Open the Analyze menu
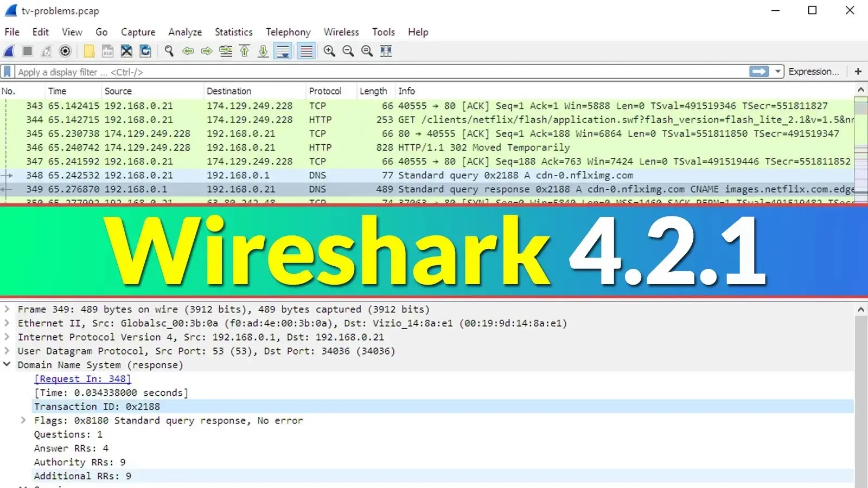This screenshot has height=488, width=868. (185, 32)
